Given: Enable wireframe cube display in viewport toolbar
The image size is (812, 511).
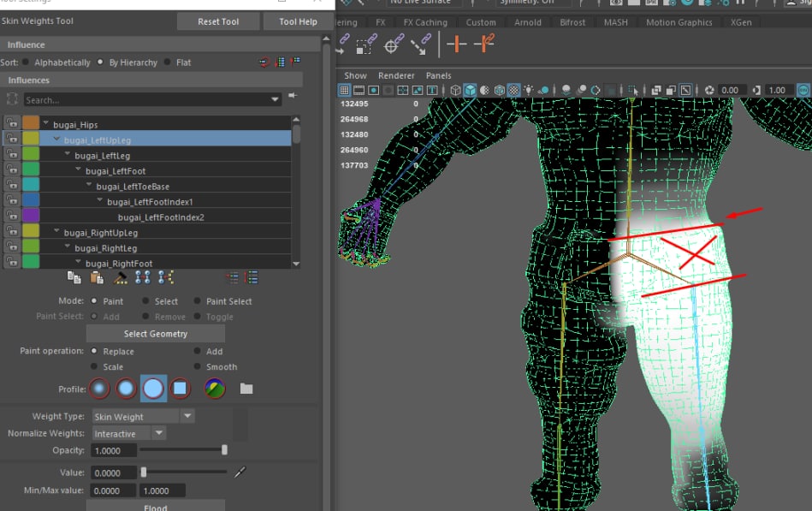Looking at the screenshot, I should point(455,90).
